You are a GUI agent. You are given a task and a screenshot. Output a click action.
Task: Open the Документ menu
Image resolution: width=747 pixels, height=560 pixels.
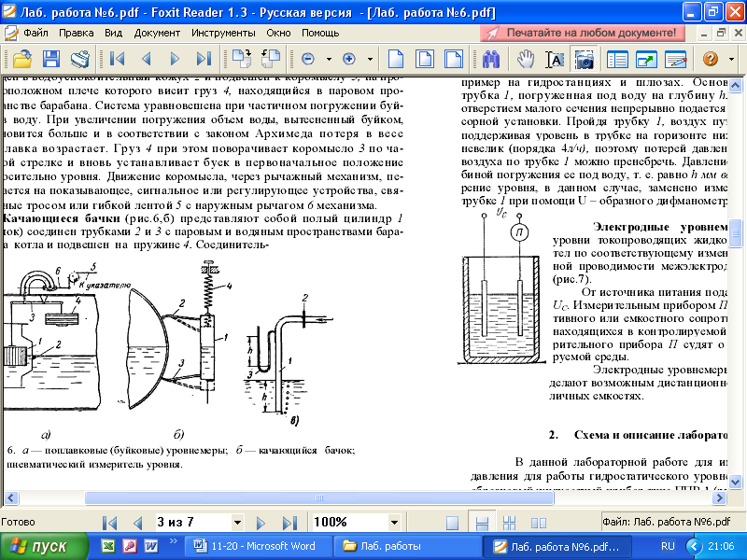pyautogui.click(x=157, y=33)
